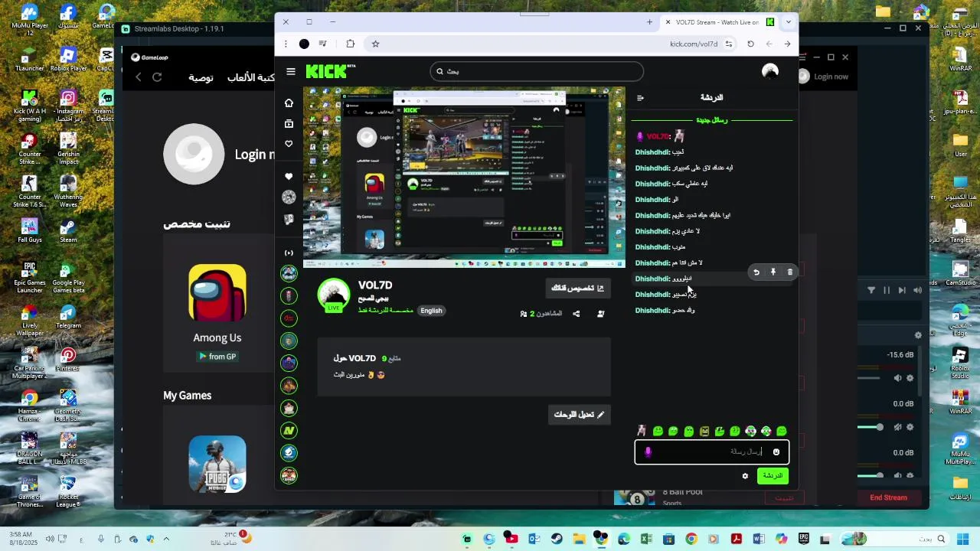Image resolution: width=980 pixels, height=551 pixels.
Task: Click the site settings icon in address bar
Action: click(x=729, y=44)
